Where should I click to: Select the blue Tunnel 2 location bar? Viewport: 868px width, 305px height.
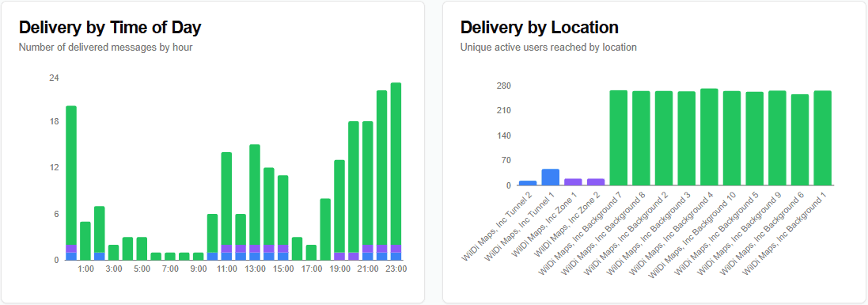[x=528, y=183]
